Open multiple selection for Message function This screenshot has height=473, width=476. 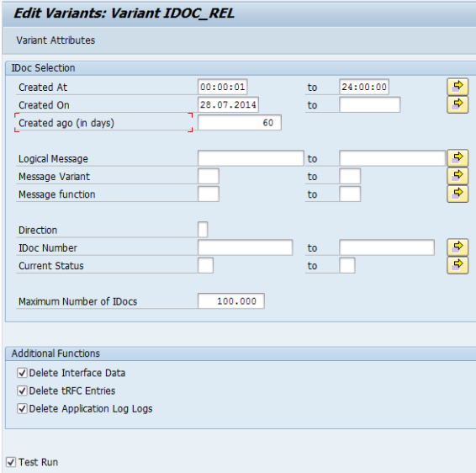pyautogui.click(x=457, y=194)
